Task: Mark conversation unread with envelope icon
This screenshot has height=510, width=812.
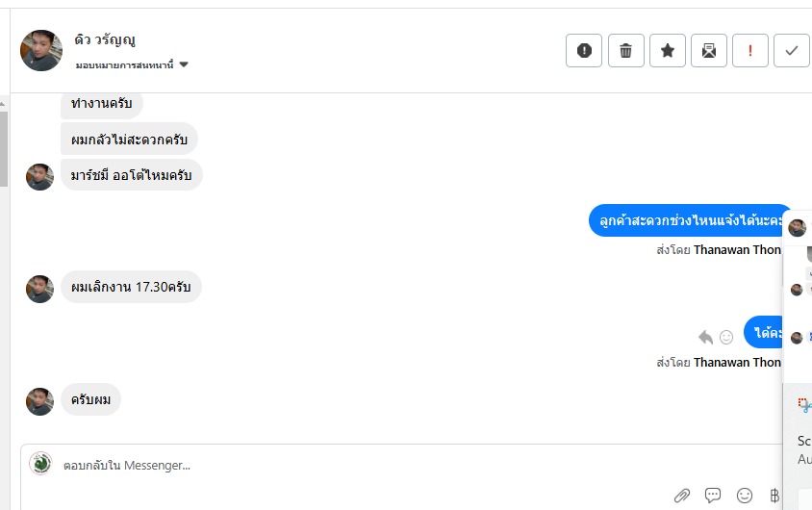Action: (709, 51)
